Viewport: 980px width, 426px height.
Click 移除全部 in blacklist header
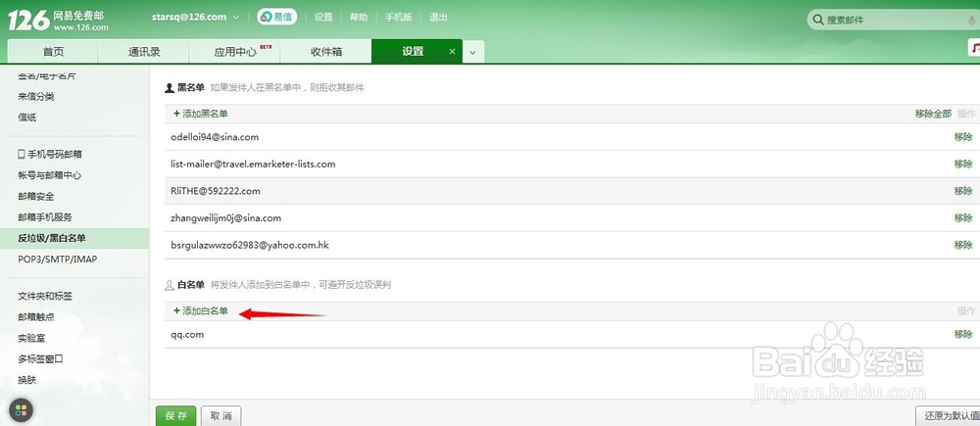[933, 114]
